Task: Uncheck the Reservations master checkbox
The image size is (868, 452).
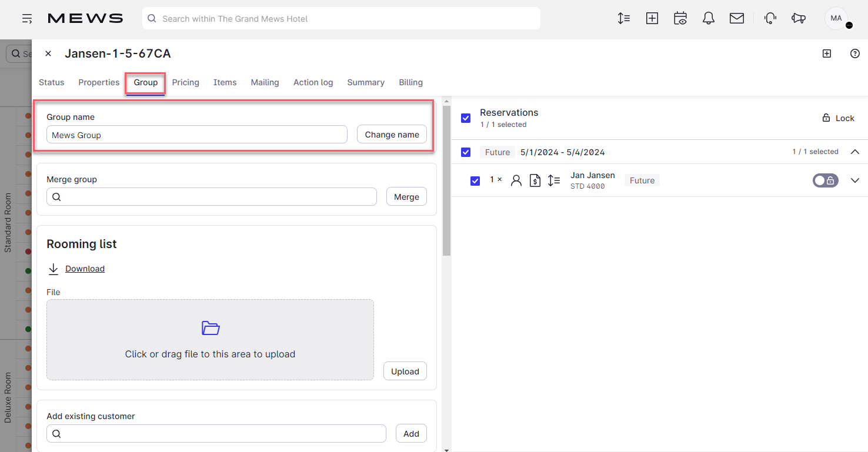Action: [466, 118]
